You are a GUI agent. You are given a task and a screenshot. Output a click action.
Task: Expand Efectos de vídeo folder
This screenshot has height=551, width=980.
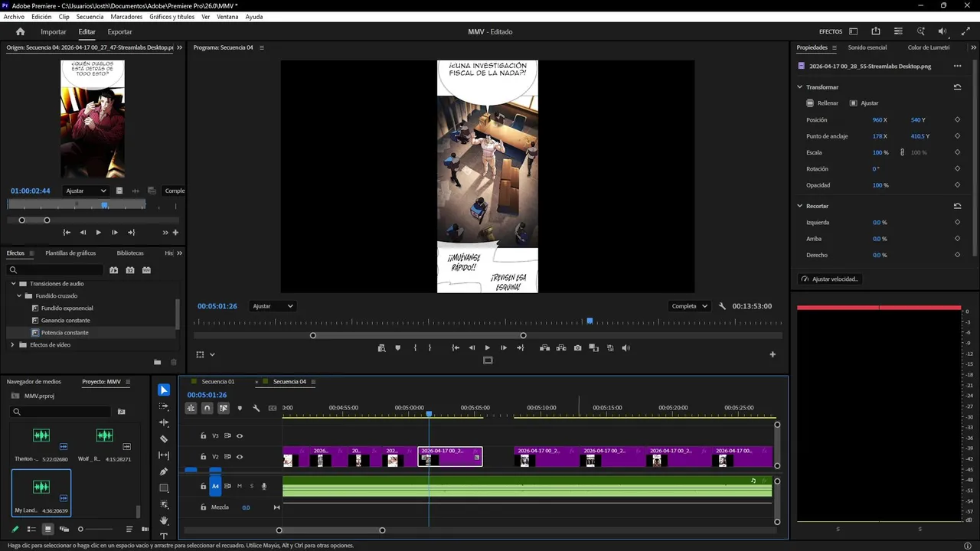13,345
